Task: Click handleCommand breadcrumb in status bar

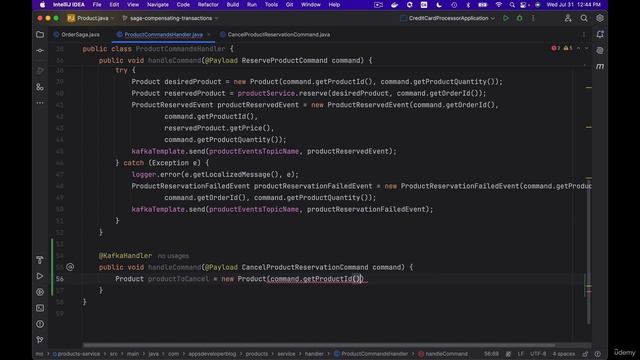Action: click(446, 354)
